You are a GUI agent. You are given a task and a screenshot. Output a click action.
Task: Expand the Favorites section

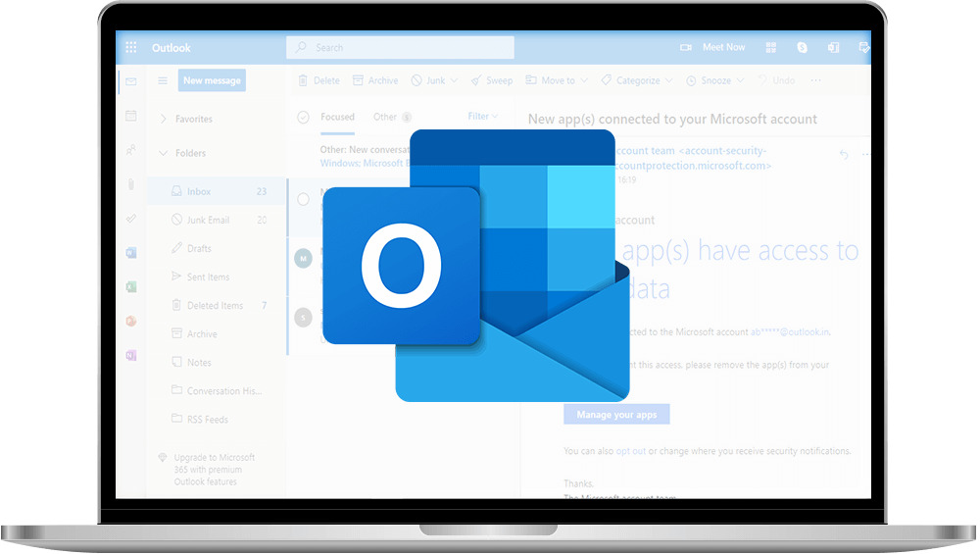tap(186, 119)
